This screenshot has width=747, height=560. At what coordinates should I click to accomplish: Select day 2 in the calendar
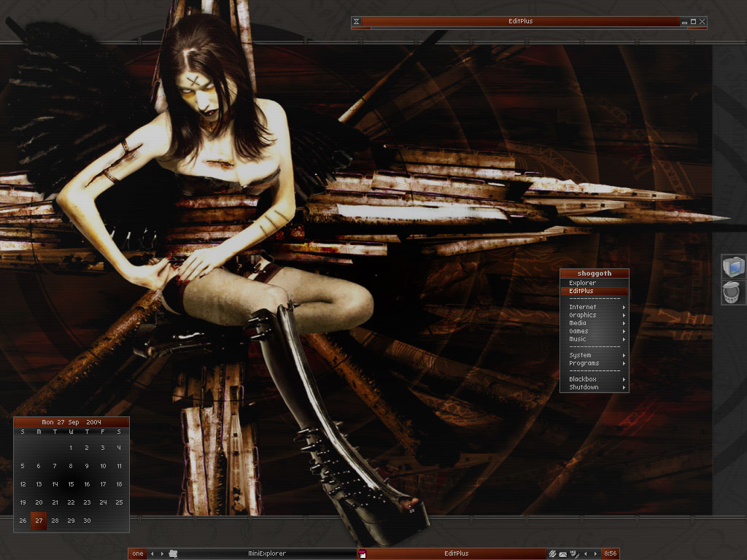click(x=87, y=448)
